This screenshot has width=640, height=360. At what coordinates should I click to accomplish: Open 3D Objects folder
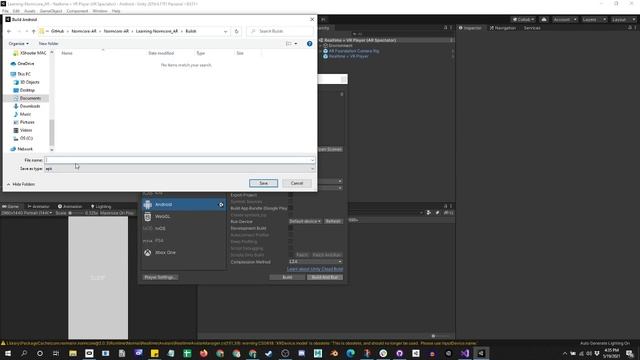click(29, 82)
